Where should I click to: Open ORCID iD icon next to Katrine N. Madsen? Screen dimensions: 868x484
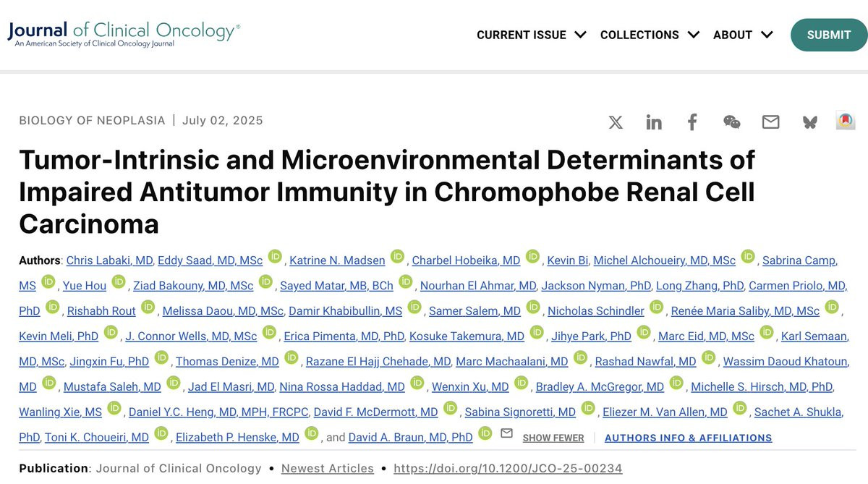point(397,256)
